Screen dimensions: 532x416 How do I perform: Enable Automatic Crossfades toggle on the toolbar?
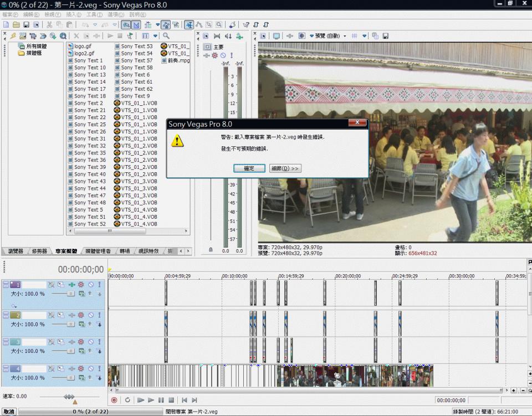(136, 25)
